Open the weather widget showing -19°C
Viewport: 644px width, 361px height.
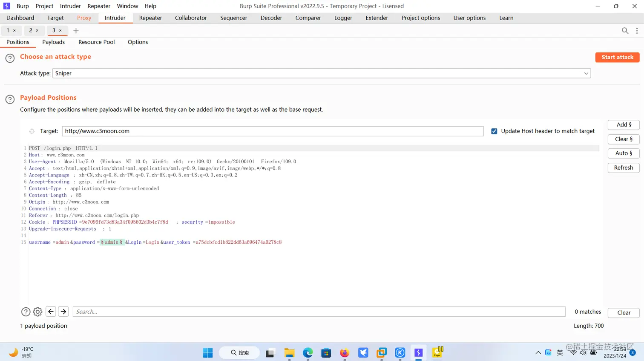tap(21, 352)
